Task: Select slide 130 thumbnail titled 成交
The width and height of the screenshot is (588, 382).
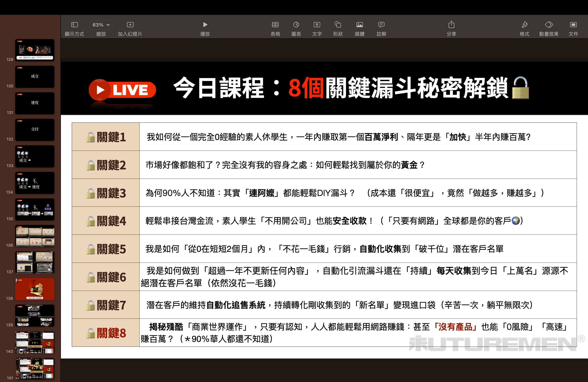Action: [35, 77]
